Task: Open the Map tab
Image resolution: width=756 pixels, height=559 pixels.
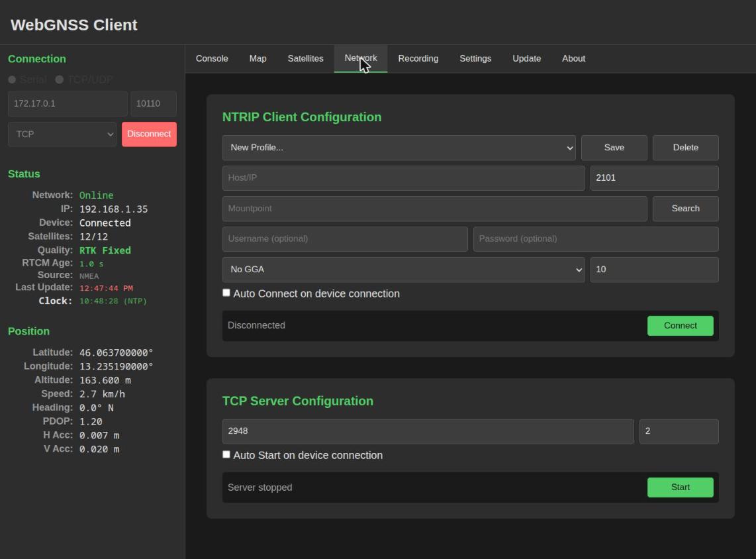Action: [x=258, y=58]
